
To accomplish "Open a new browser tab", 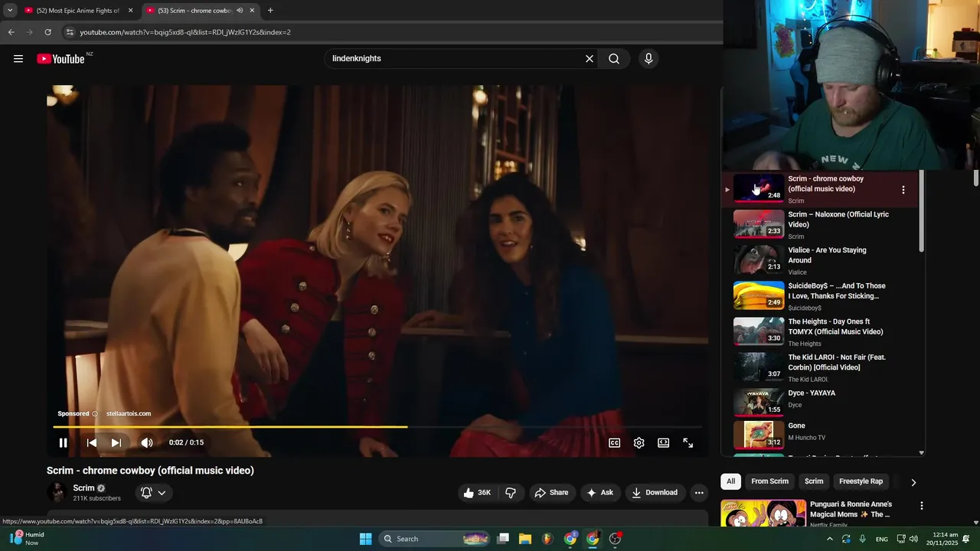I will 270,11.
